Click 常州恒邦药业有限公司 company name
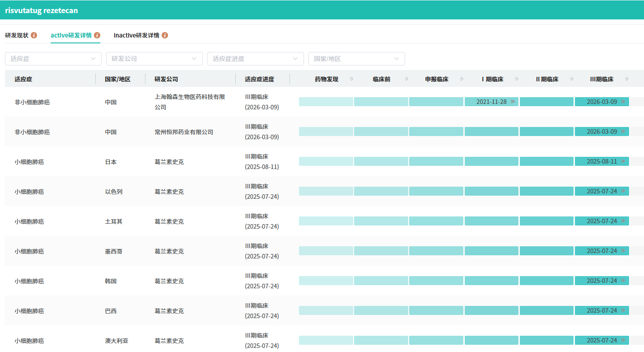Viewport: 644px width, 352px height. pyautogui.click(x=184, y=132)
